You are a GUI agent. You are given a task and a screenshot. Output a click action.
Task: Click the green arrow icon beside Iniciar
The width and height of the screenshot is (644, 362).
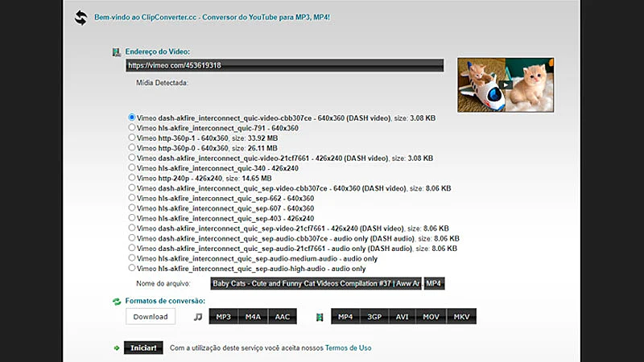[x=117, y=348]
